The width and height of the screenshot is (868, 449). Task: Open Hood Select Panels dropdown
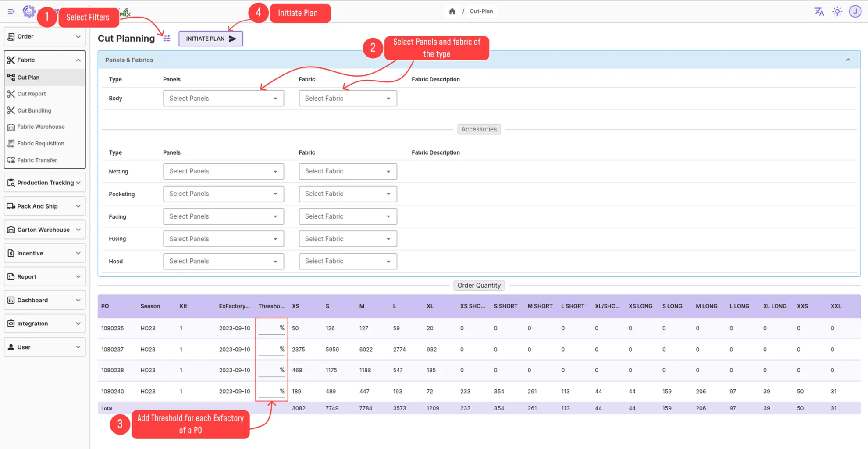pos(223,262)
